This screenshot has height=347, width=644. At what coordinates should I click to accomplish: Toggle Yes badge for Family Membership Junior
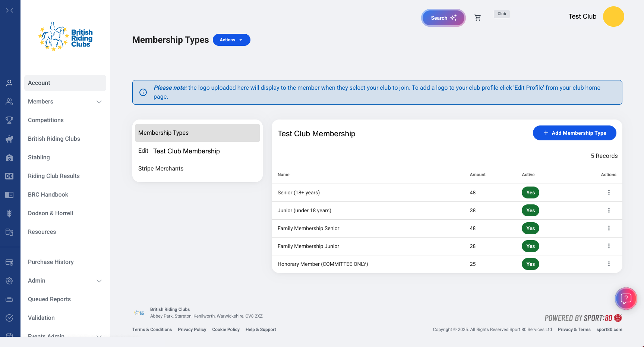pos(530,246)
